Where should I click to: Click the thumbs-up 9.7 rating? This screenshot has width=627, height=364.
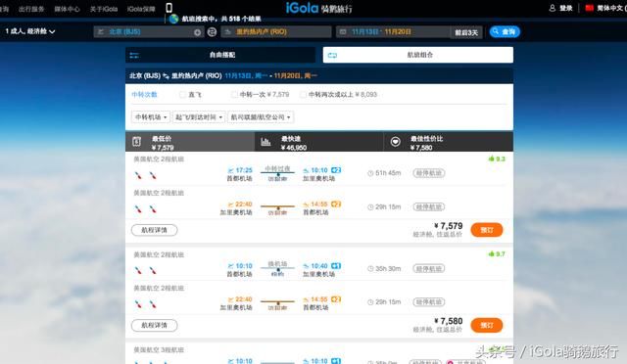coord(497,254)
